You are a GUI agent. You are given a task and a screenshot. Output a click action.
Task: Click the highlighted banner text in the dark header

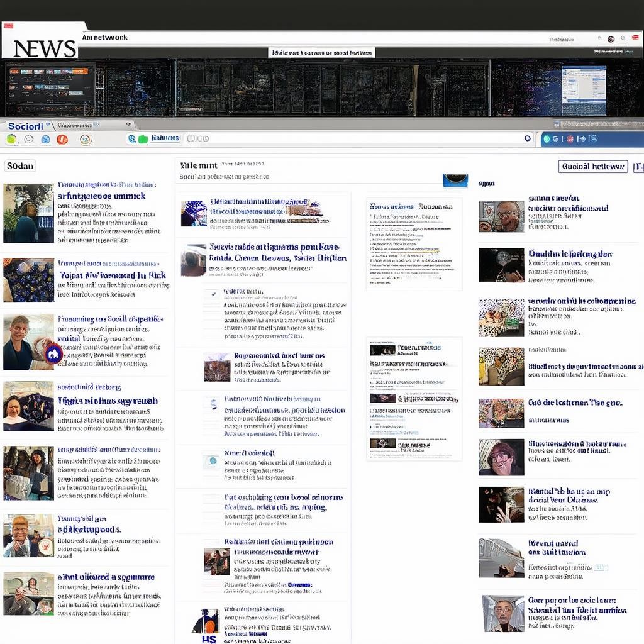tap(321, 53)
